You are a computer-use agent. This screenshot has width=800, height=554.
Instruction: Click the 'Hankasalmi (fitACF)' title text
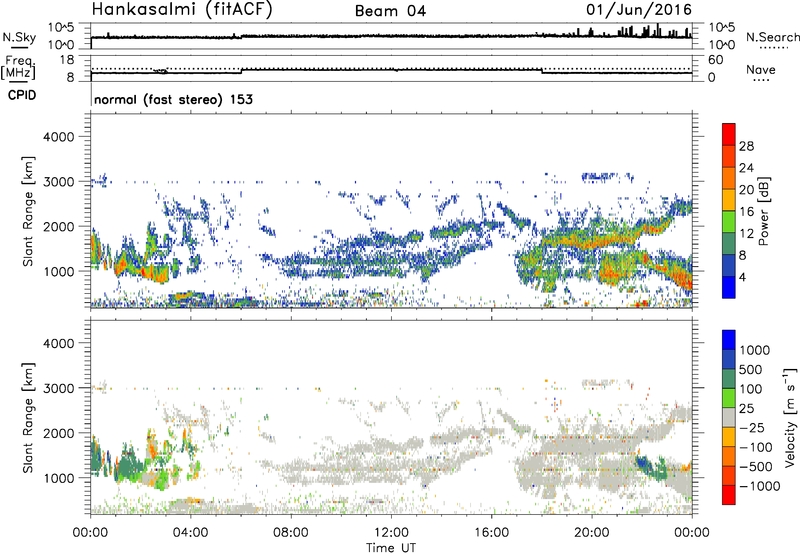tap(182, 9)
